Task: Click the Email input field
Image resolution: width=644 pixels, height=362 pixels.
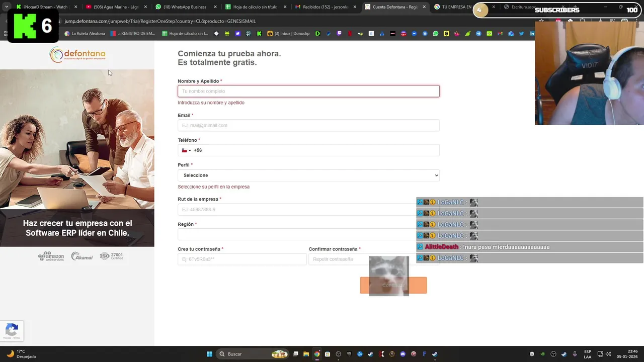Action: (x=308, y=125)
